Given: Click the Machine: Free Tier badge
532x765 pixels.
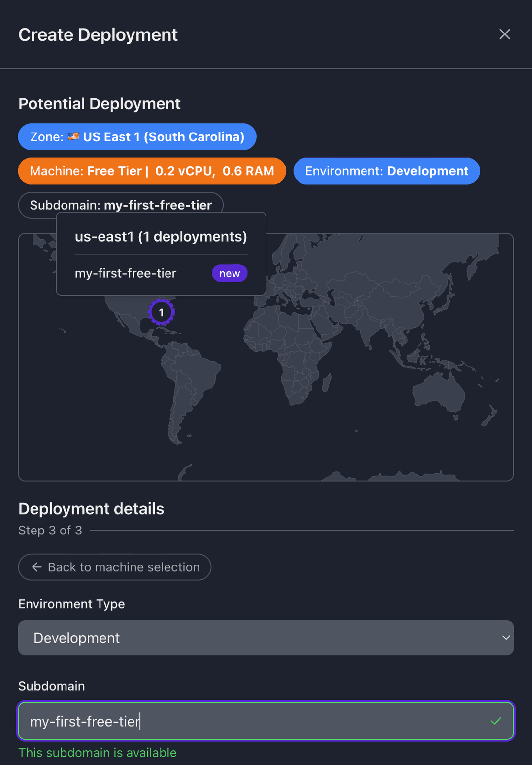Looking at the screenshot, I should [152, 171].
